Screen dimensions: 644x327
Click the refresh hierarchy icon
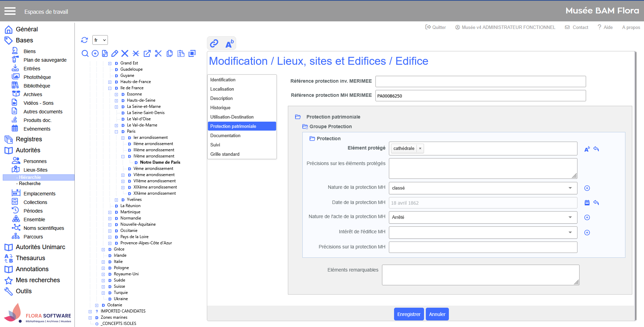(84, 40)
